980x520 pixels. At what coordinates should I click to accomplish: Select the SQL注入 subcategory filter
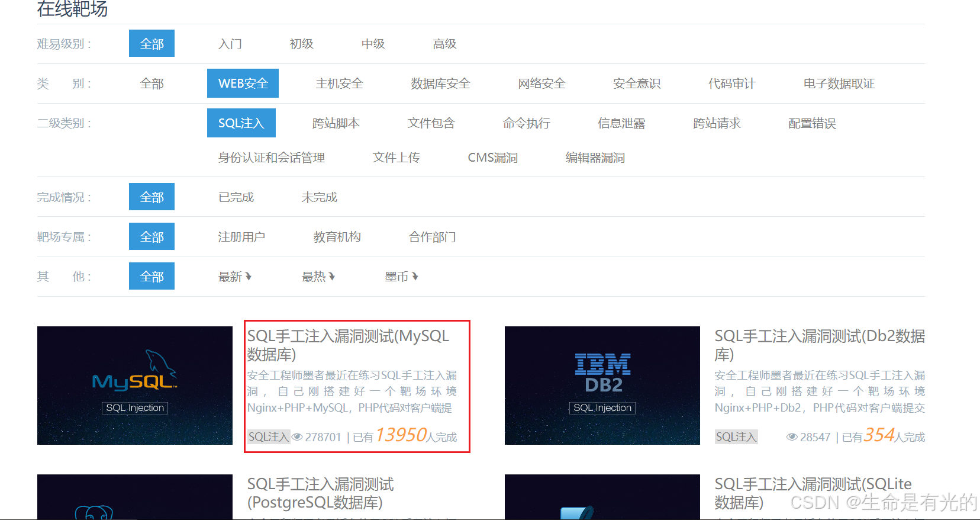(241, 123)
